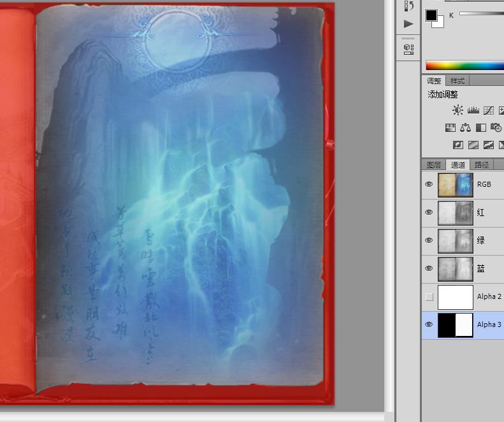The width and height of the screenshot is (504, 422).
Task: Add an Invert adjustment
Action: [x=458, y=145]
